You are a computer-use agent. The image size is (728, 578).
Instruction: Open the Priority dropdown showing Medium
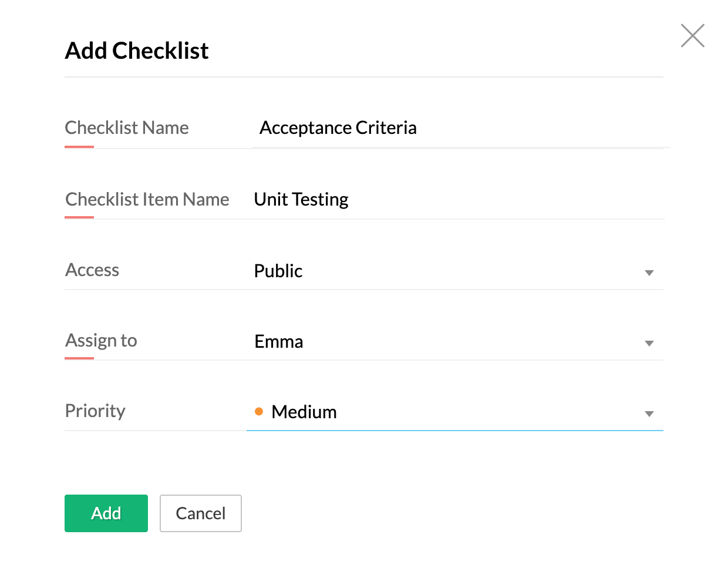click(455, 412)
